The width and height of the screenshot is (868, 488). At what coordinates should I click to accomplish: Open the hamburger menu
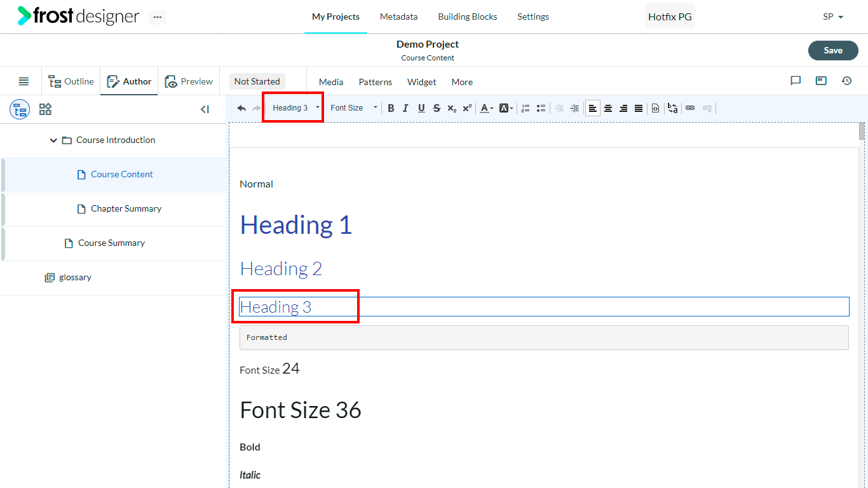(24, 81)
